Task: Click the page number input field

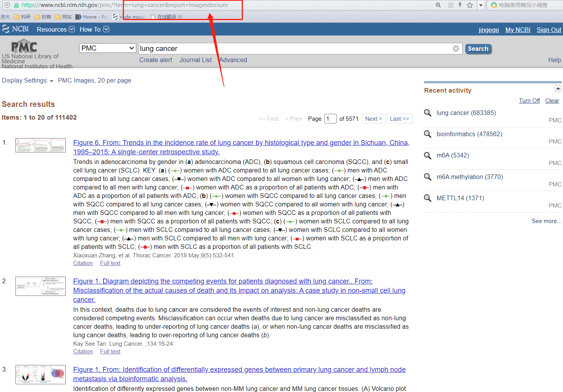Action: tap(330, 118)
